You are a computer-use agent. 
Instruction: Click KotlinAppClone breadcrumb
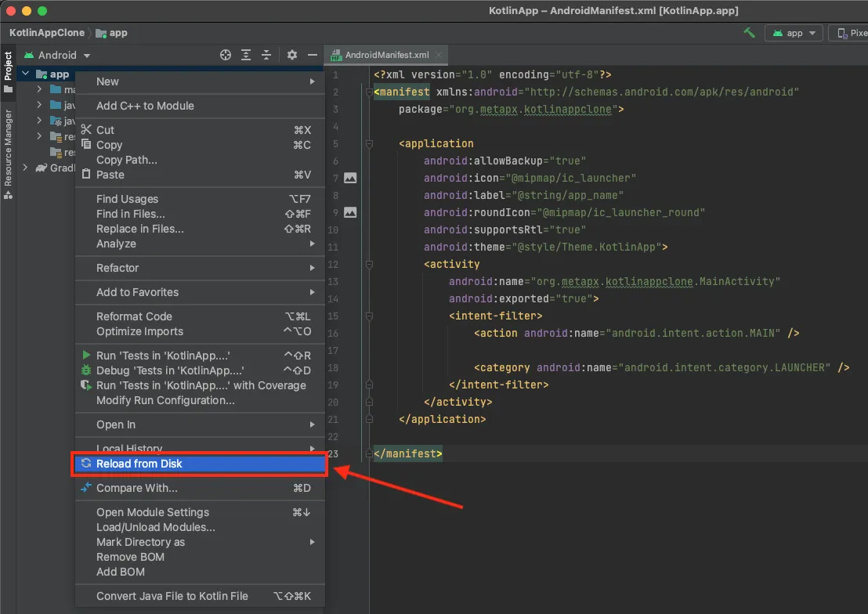[46, 33]
